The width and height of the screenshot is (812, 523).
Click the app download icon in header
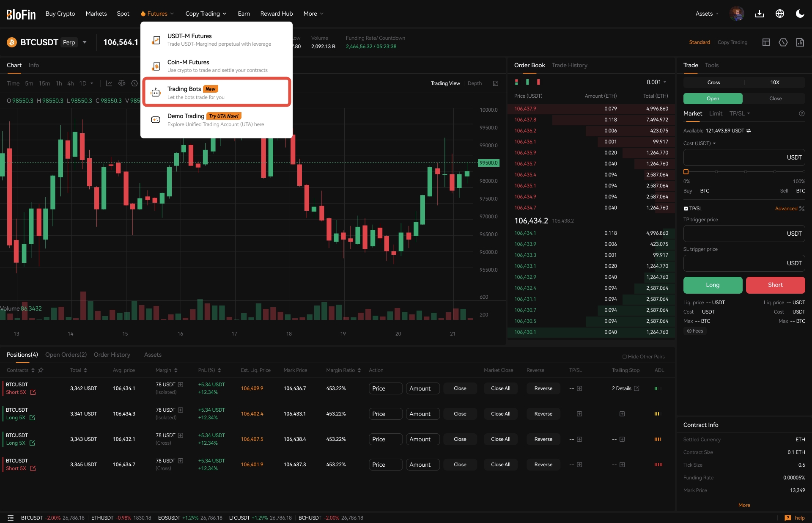pyautogui.click(x=760, y=13)
